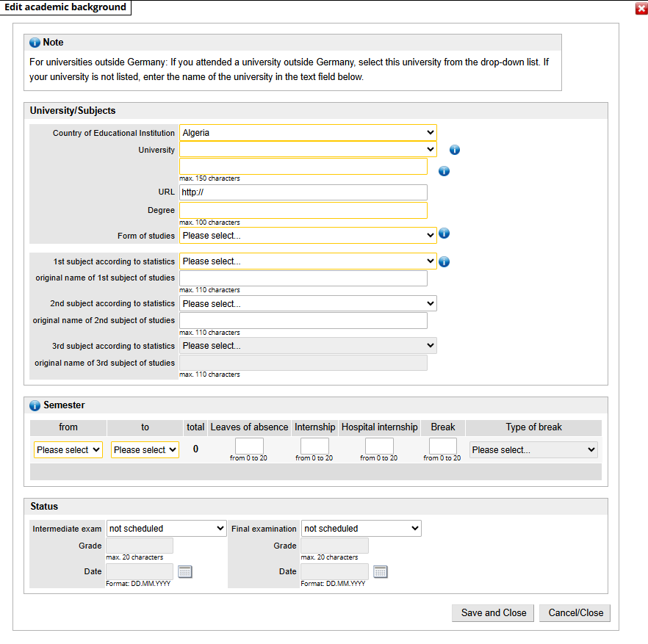Click Leaves of absence number field

[x=249, y=446]
